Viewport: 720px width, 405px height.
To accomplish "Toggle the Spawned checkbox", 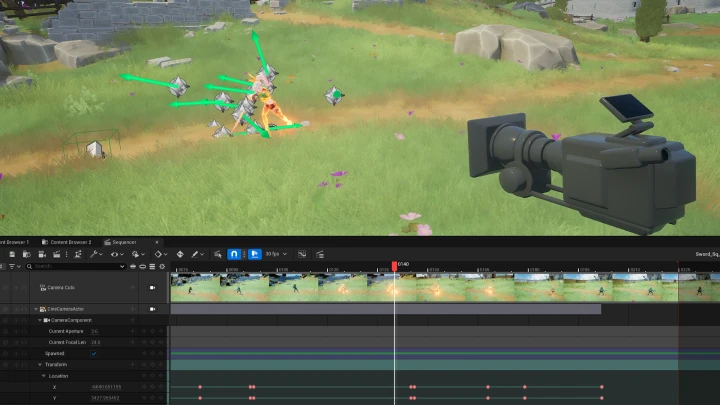I will (x=94, y=353).
